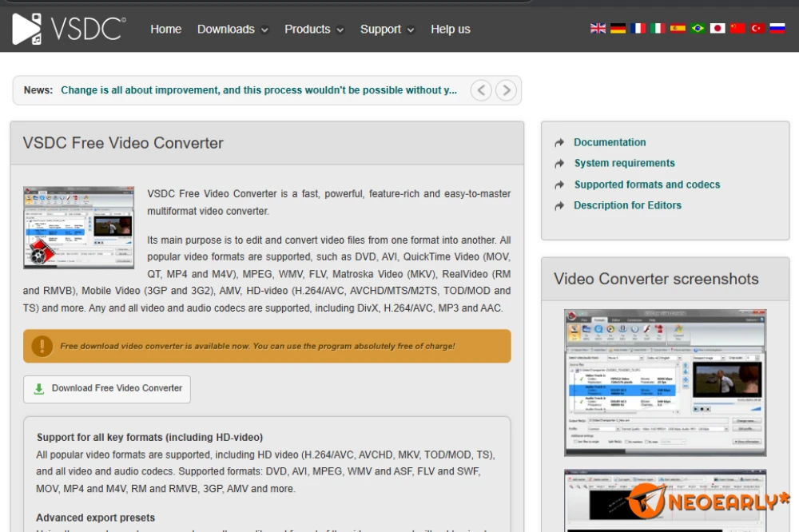Select the Russian flag language icon
This screenshot has width=799, height=532.
777,29
